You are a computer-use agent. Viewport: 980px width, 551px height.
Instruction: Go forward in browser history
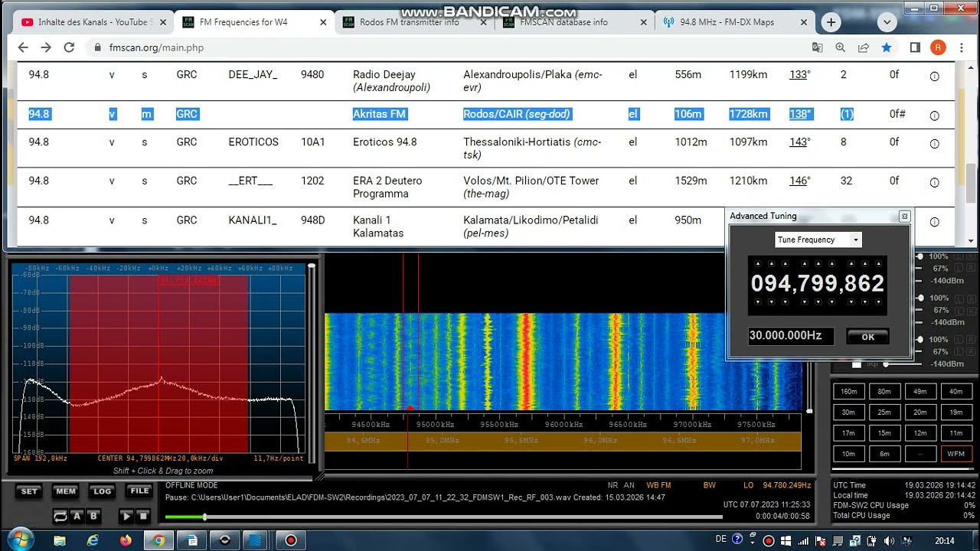(x=46, y=47)
